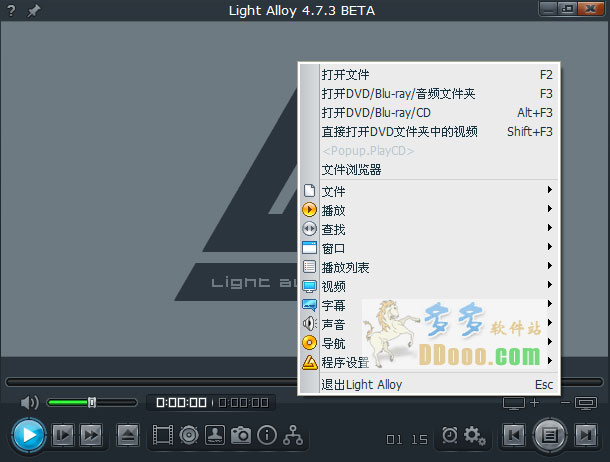Click the zoom-in monitor plus icon
Image resolution: width=610 pixels, height=462 pixels.
[521, 403]
